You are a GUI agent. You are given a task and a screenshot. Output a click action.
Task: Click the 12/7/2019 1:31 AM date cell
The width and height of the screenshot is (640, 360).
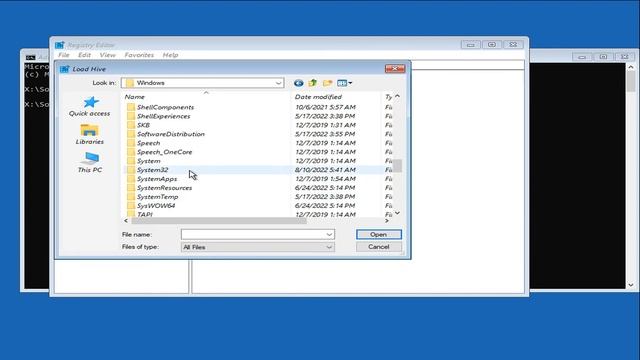pyautogui.click(x=325, y=125)
